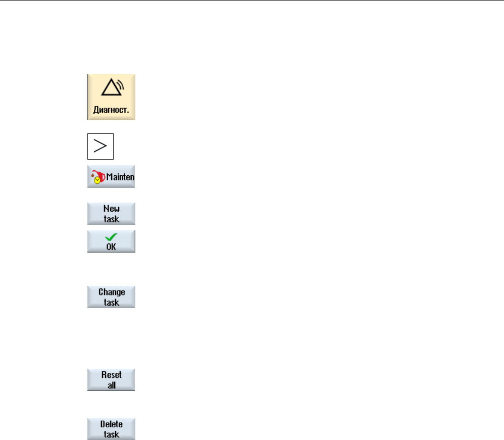Click the word Change on the softkey
Viewport: 504px width, 440px height.
click(x=112, y=292)
